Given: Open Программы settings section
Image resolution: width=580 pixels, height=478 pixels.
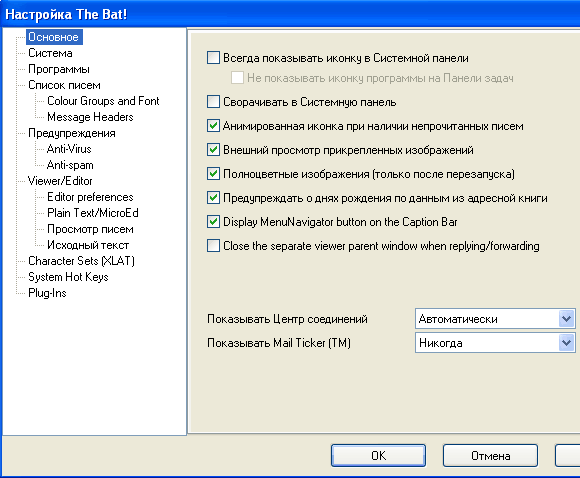Looking at the screenshot, I should [x=59, y=69].
